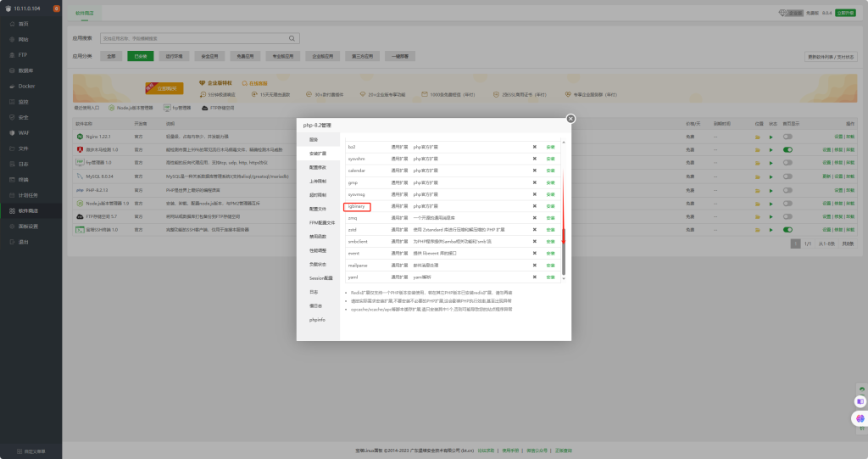This screenshot has width=868, height=459.
Task: Open the phpinfo tab in php-8.2管理
Action: 319,320
